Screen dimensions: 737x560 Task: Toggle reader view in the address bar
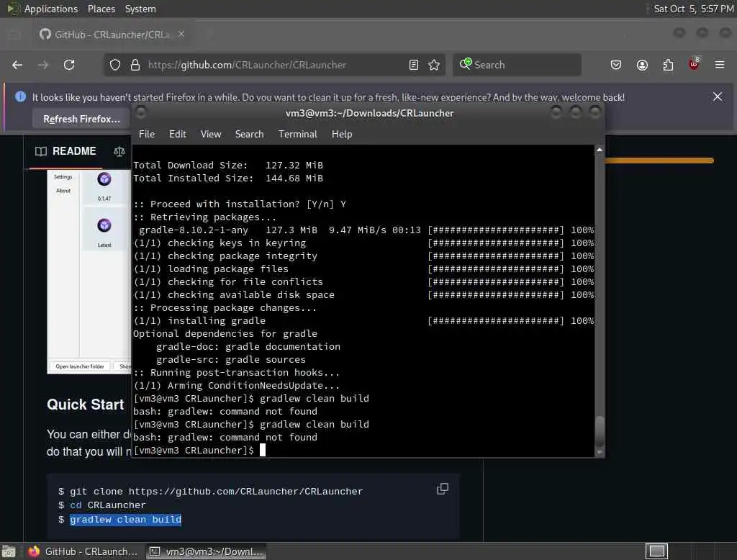[414, 65]
